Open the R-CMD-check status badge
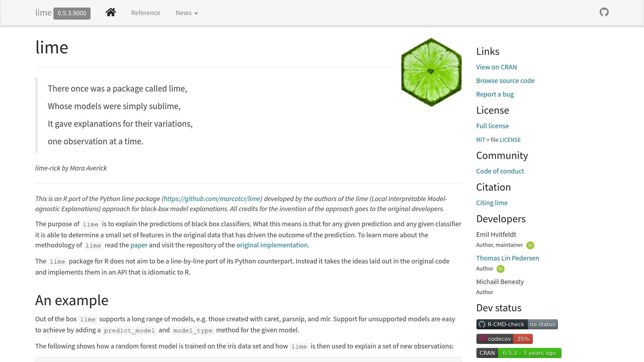 click(517, 324)
